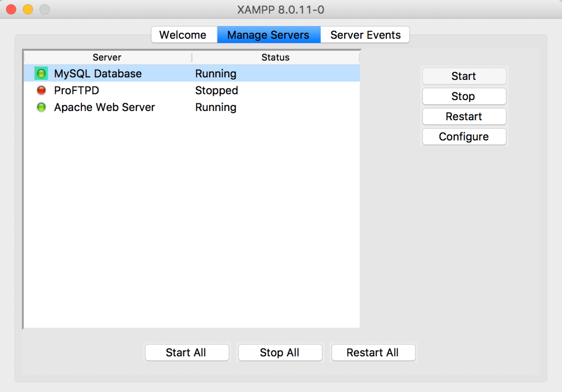
Task: Open the Server Events tab
Action: click(x=365, y=35)
